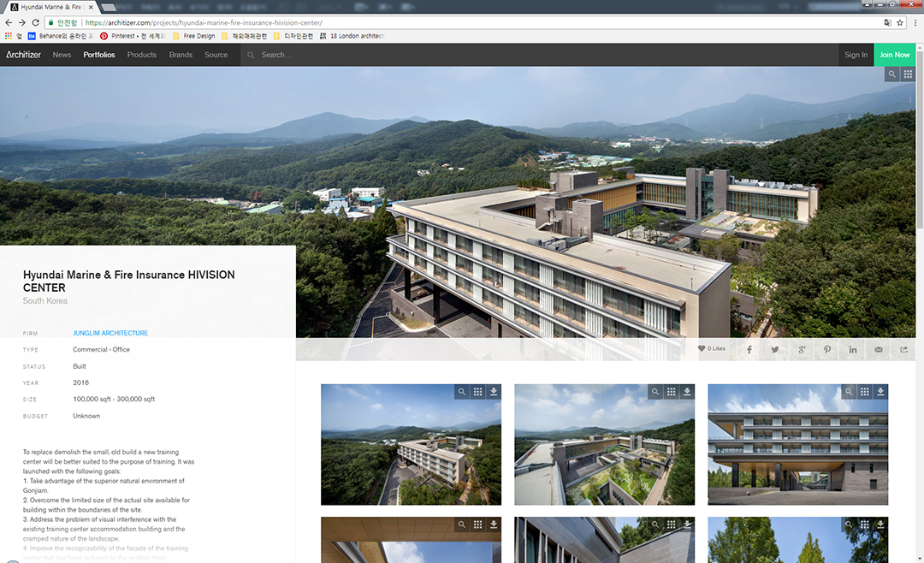The height and width of the screenshot is (563, 924).
Task: Open 디자인관련 bookmark folder
Action: point(293,36)
